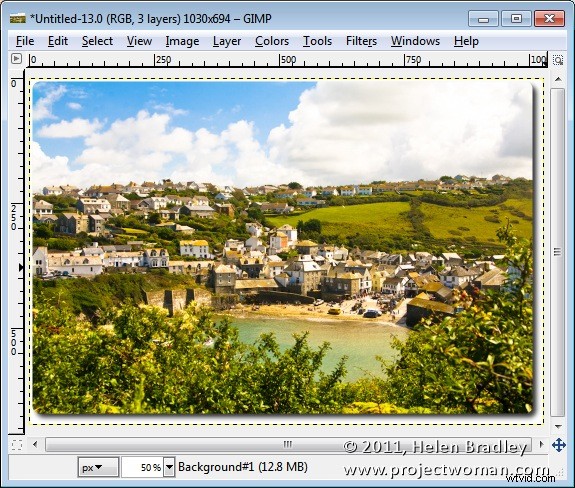The image size is (575, 488).
Task: Open the Help menu
Action: pyautogui.click(x=466, y=41)
